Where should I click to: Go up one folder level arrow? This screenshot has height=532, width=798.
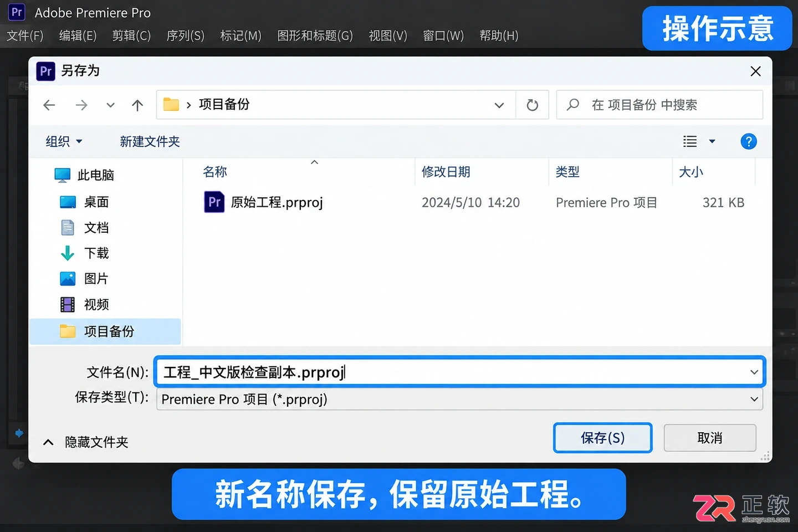(x=137, y=105)
